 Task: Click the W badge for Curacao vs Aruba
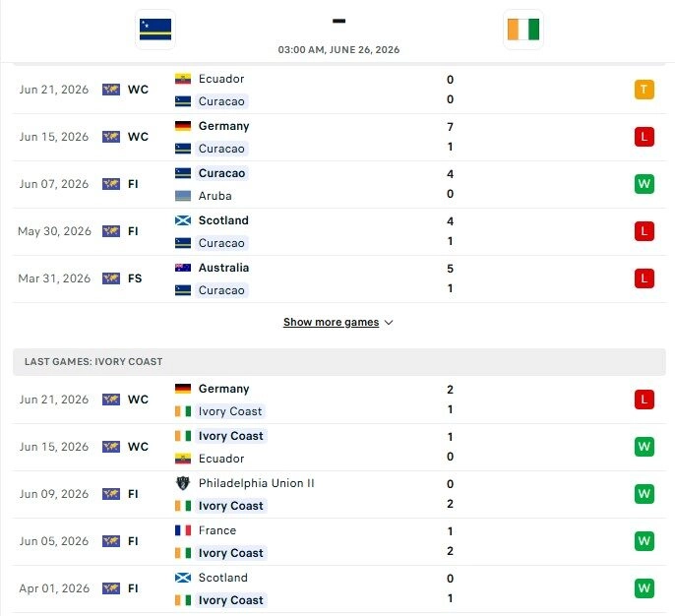[x=644, y=184]
